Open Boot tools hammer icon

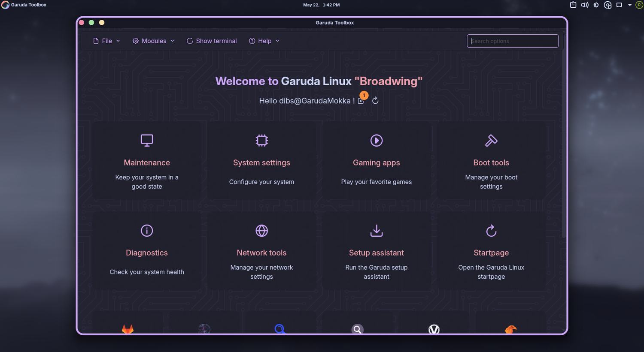pyautogui.click(x=491, y=140)
